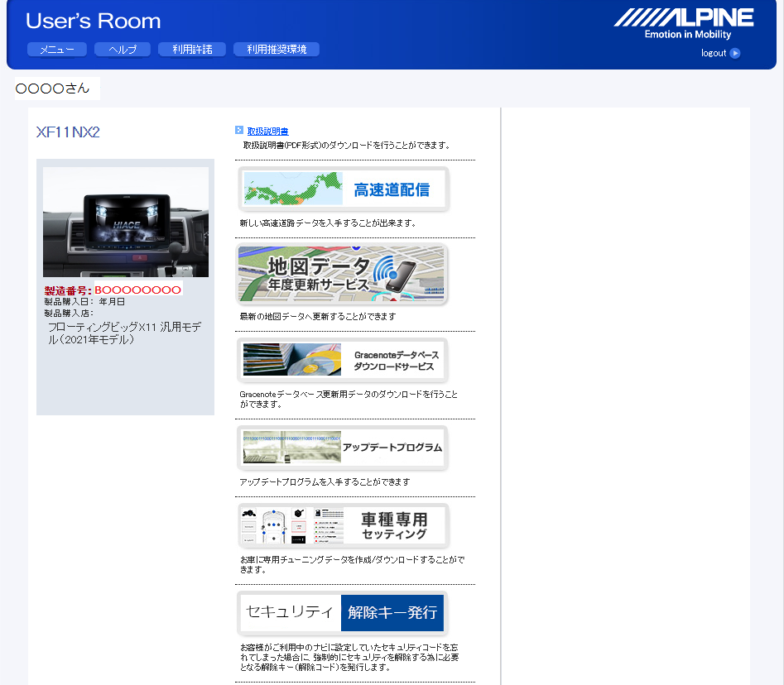The height and width of the screenshot is (685, 784).
Task: Open the 利用許諾 terms page
Action: tap(192, 50)
